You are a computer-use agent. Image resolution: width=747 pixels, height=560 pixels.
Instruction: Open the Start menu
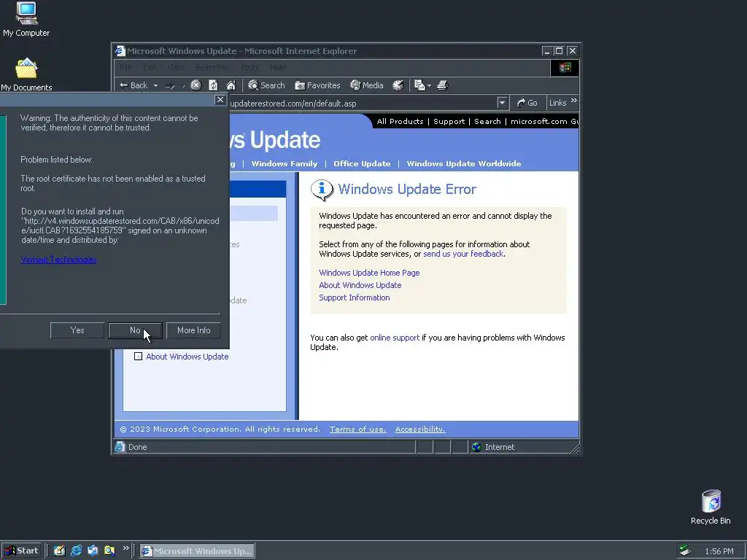[x=21, y=551]
